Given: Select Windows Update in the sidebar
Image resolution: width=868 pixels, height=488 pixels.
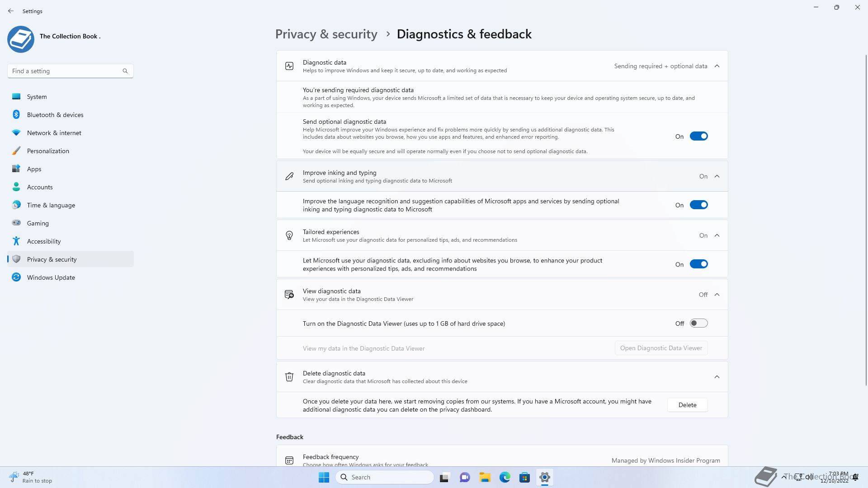Looking at the screenshot, I should pyautogui.click(x=71, y=277).
